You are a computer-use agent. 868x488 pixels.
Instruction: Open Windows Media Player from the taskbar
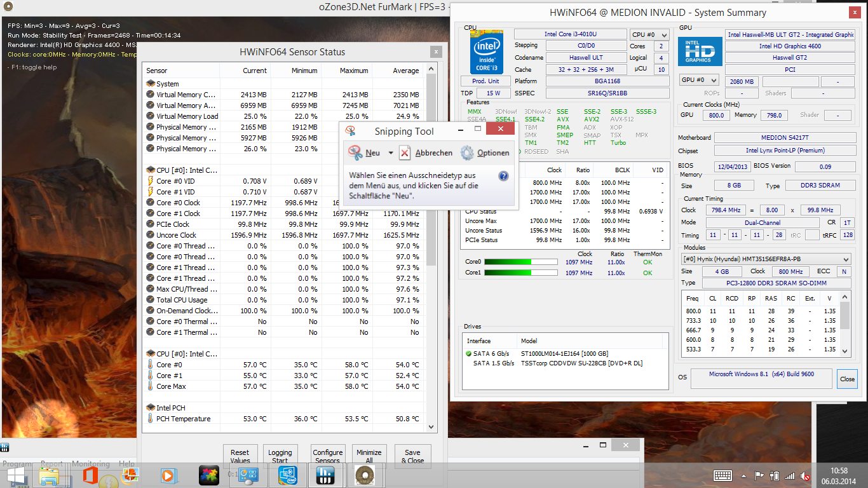[x=168, y=475]
